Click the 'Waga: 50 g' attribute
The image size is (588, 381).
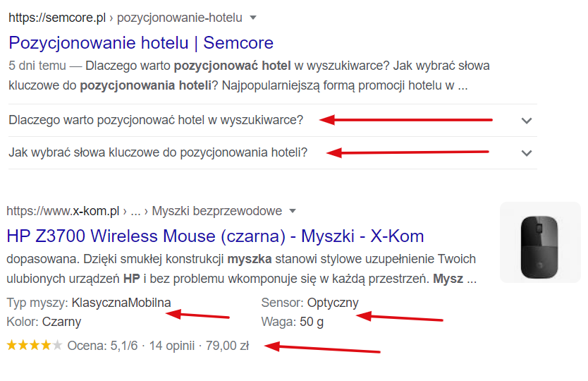pos(293,322)
